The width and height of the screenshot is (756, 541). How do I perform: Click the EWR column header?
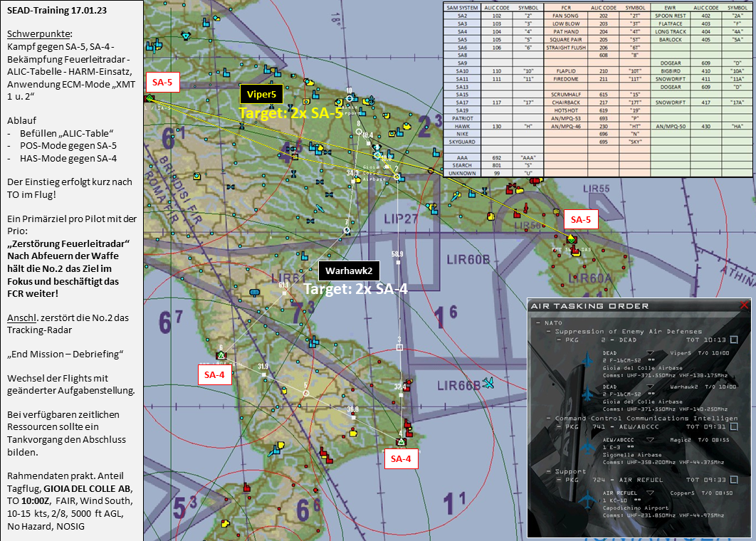coord(670,8)
